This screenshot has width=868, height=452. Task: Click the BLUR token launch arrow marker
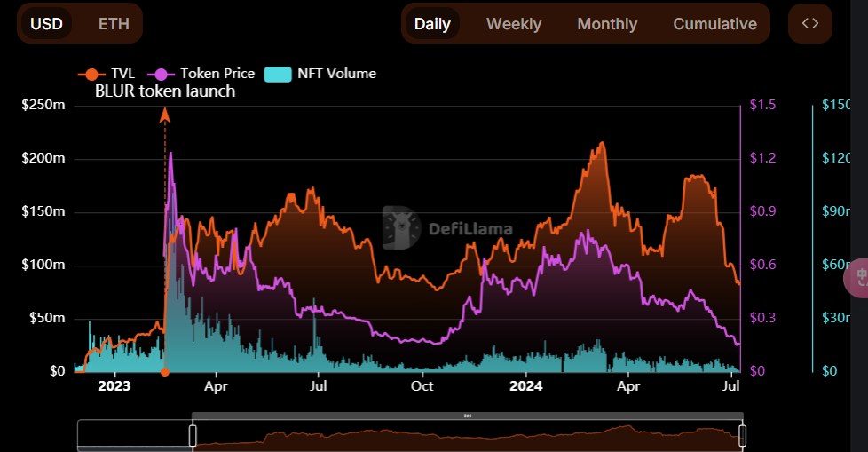point(164,114)
